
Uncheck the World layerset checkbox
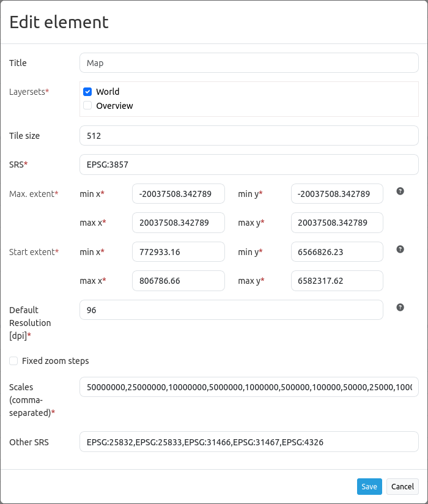tap(87, 92)
